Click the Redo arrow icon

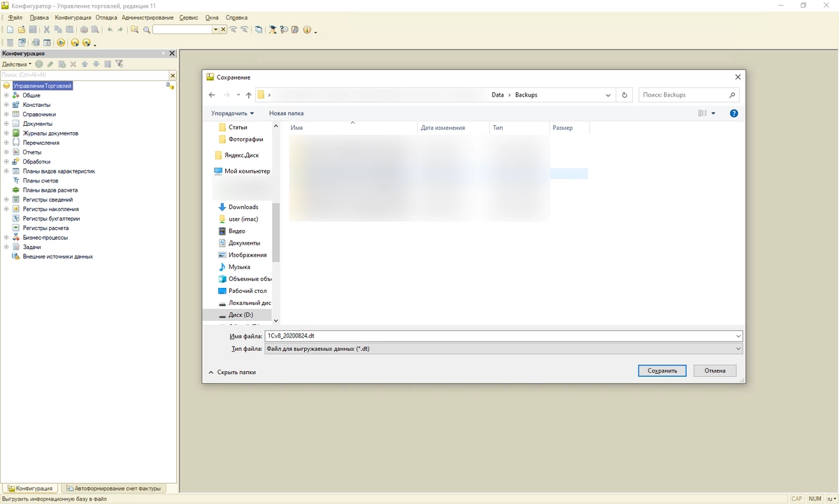[120, 30]
